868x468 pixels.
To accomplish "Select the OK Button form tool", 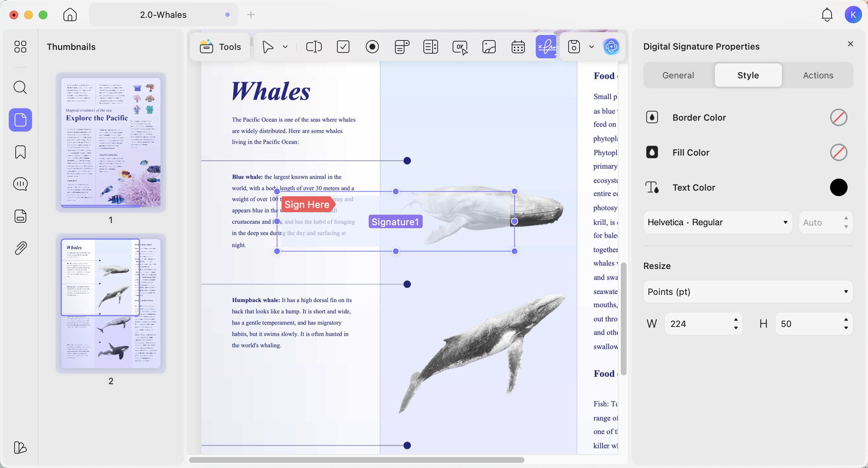I will pyautogui.click(x=460, y=47).
